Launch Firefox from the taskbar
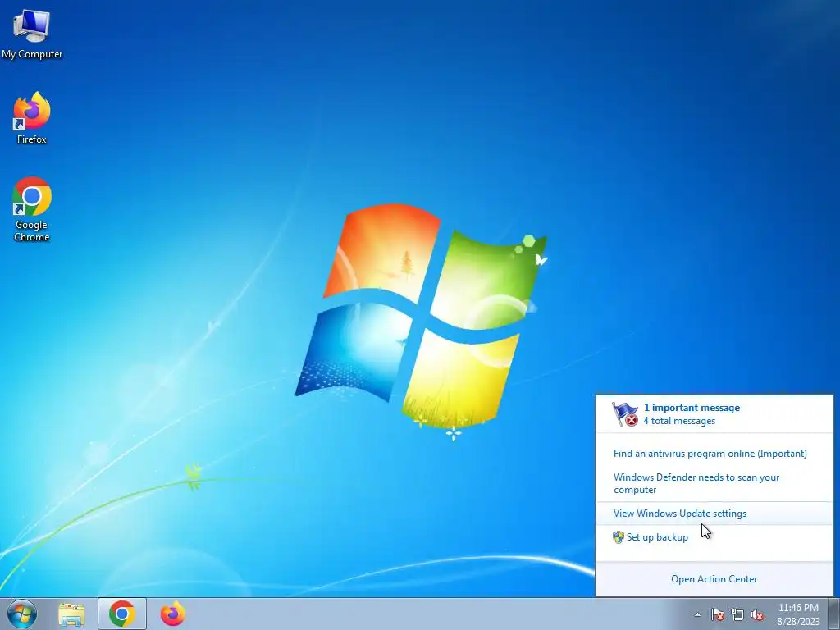Viewport: 840px width, 630px height. (172, 614)
